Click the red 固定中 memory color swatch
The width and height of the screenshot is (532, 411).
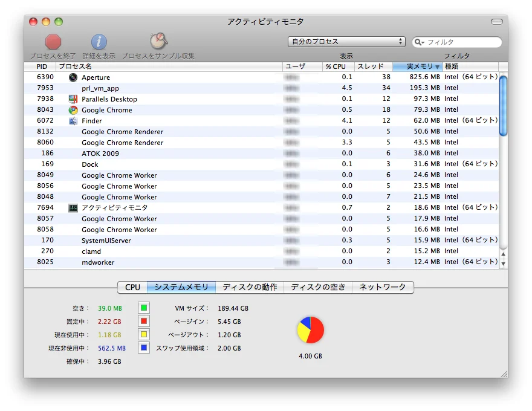point(144,321)
